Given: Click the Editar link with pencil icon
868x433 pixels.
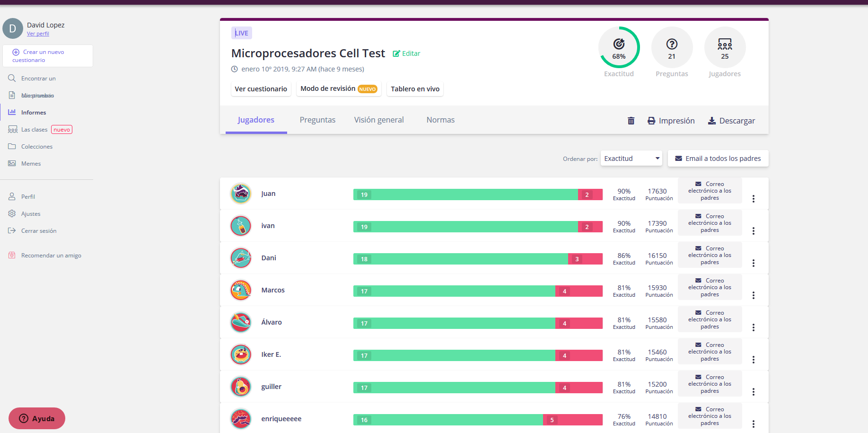Looking at the screenshot, I should [x=406, y=53].
